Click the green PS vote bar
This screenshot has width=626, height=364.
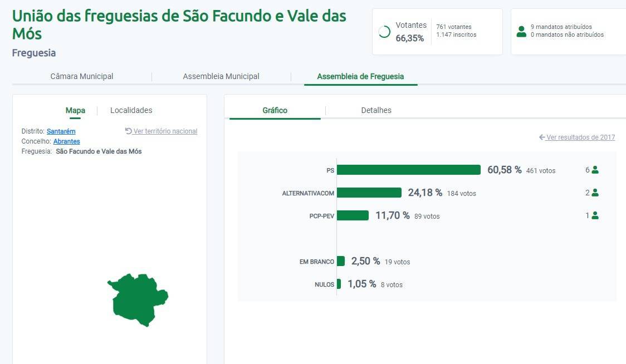coord(408,170)
